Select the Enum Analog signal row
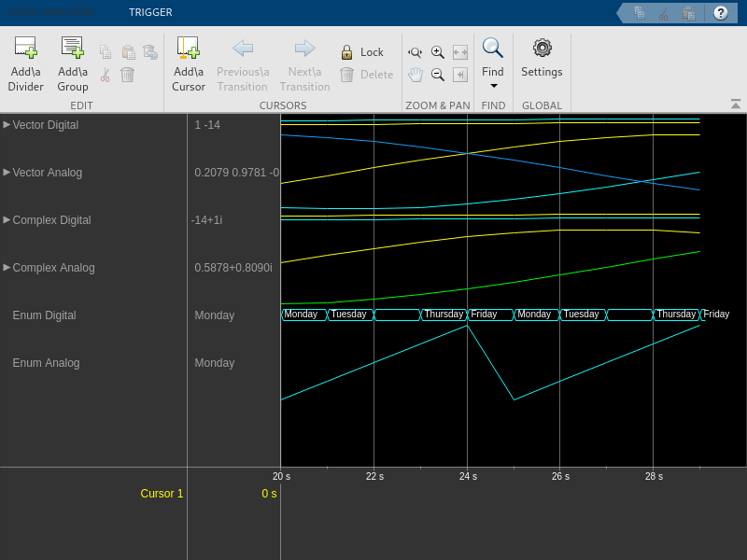The width and height of the screenshot is (747, 560). point(46,363)
